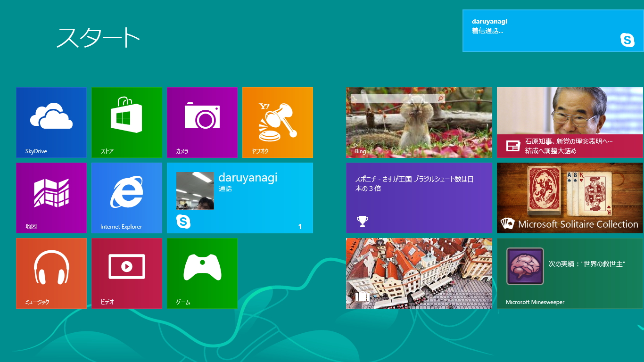Click the スタート heading
The height and width of the screenshot is (362, 644).
tap(99, 38)
